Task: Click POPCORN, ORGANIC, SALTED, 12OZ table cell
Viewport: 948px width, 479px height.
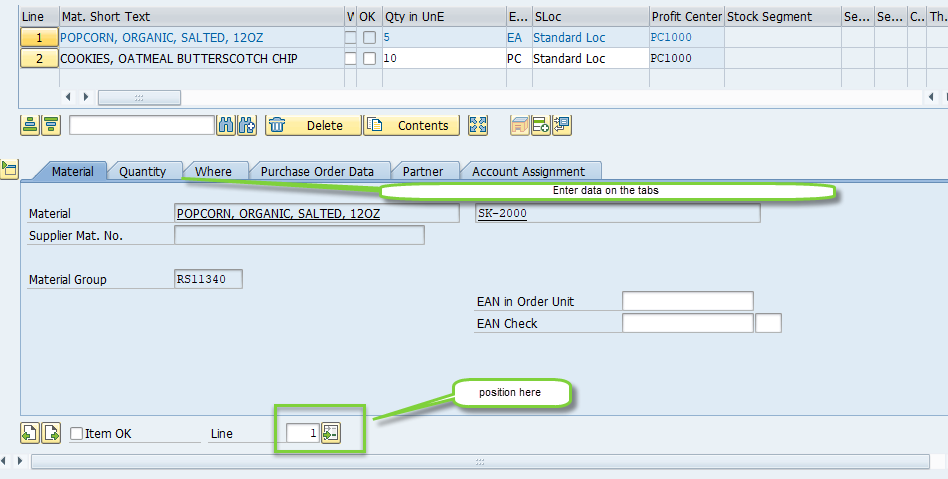Action: [x=202, y=37]
